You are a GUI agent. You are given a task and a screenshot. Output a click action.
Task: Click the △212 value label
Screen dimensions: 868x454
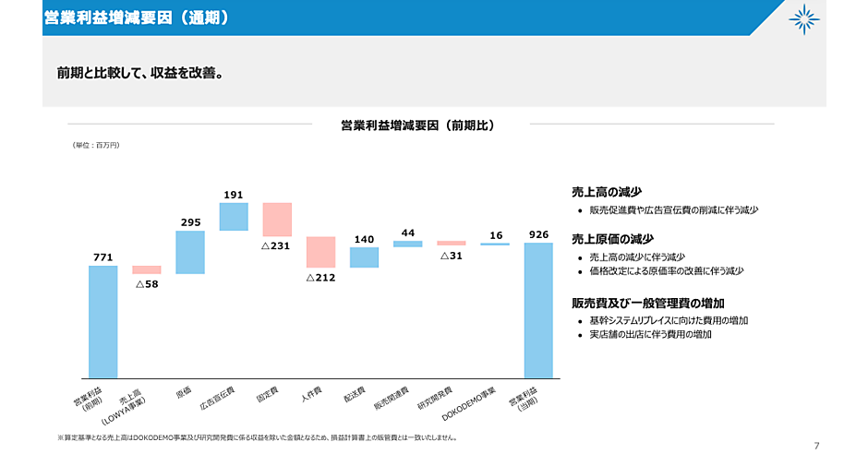point(321,278)
